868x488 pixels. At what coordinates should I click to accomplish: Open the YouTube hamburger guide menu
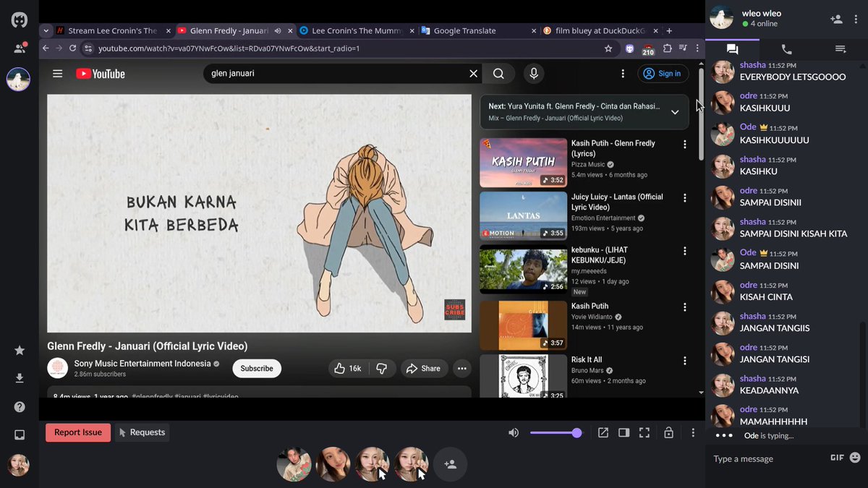tap(58, 74)
